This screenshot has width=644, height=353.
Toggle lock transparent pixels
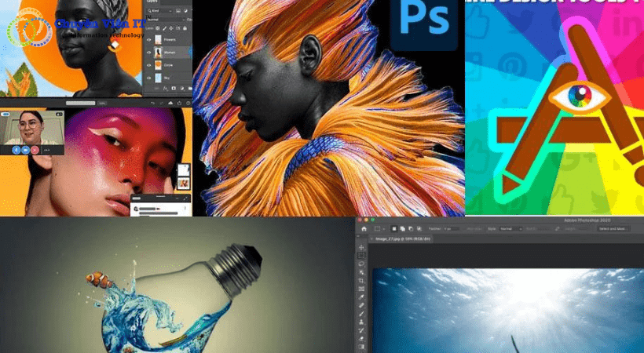[158, 28]
